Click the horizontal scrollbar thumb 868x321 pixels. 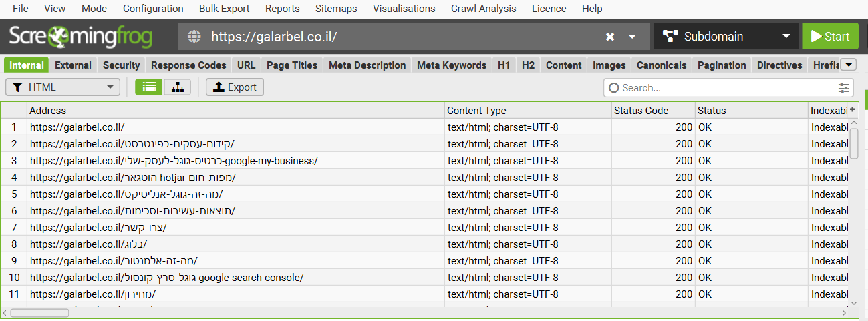pos(39,312)
